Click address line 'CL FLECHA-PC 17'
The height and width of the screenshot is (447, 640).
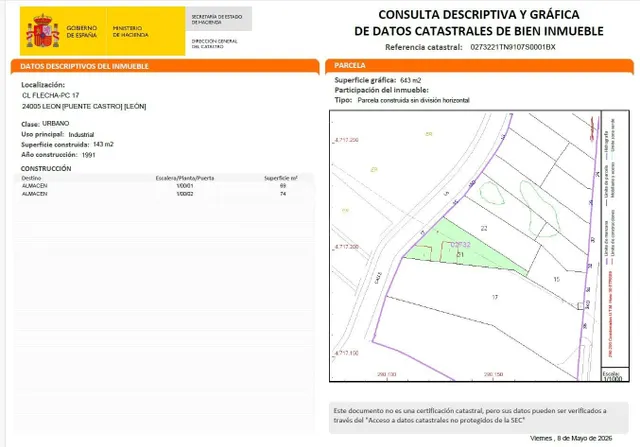pyautogui.click(x=51, y=95)
